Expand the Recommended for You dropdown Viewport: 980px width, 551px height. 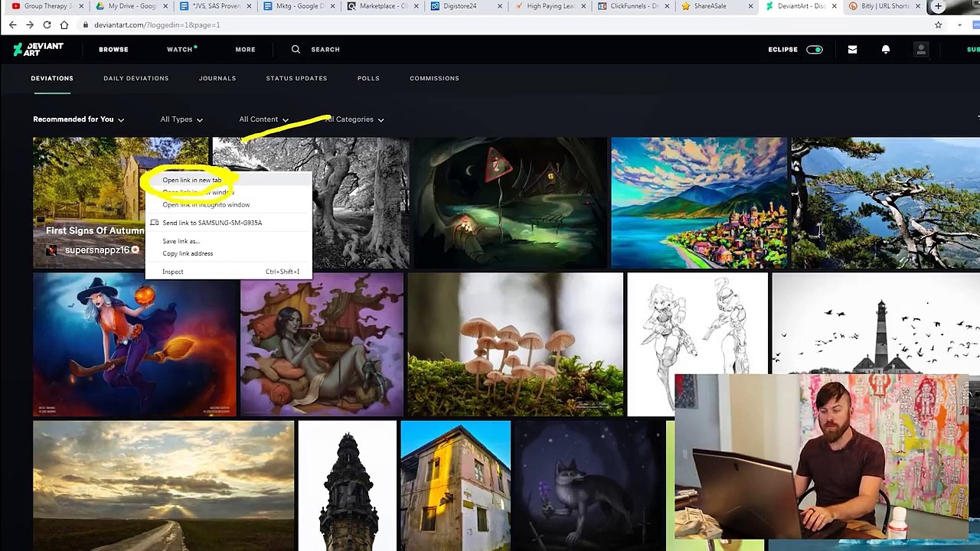[78, 119]
